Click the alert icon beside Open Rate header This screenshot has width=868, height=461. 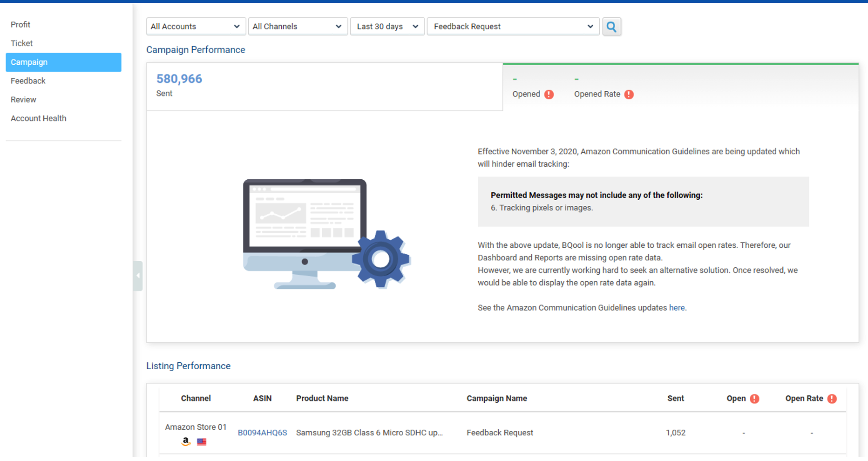tap(832, 399)
